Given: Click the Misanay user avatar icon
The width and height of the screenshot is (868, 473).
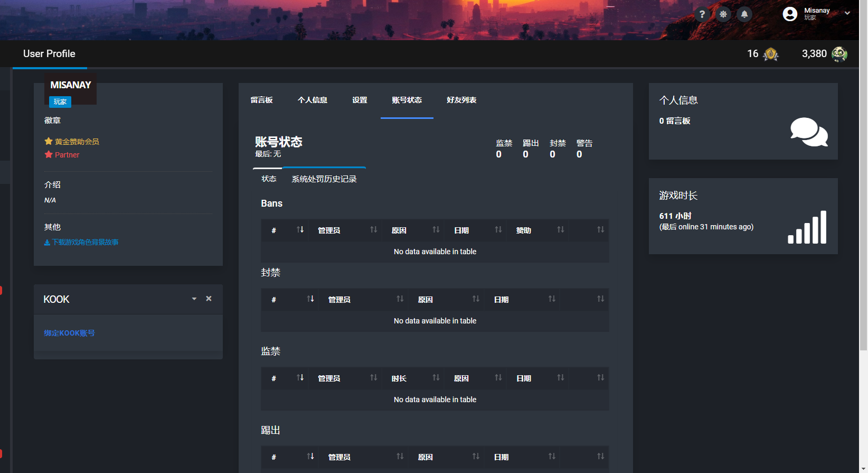Looking at the screenshot, I should 790,14.
